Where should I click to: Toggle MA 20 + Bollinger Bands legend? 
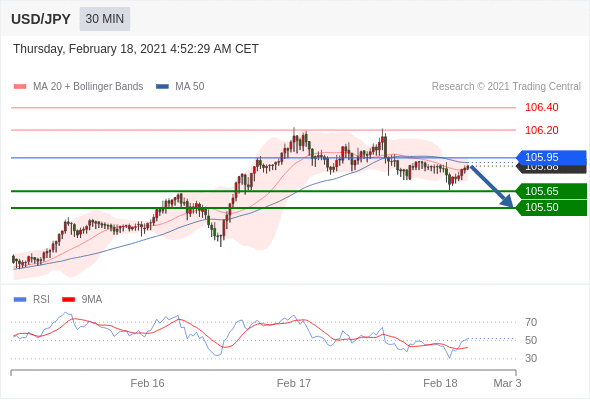point(78,87)
